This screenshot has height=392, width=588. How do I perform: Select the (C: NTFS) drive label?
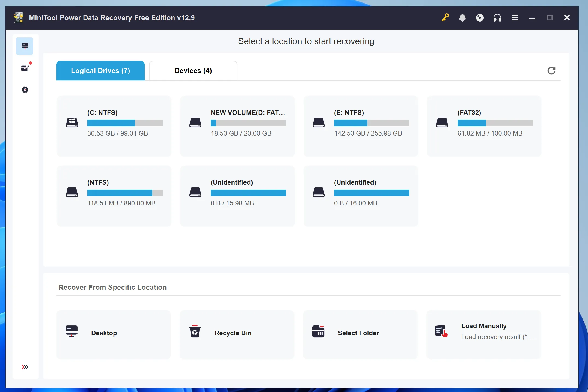pyautogui.click(x=102, y=113)
